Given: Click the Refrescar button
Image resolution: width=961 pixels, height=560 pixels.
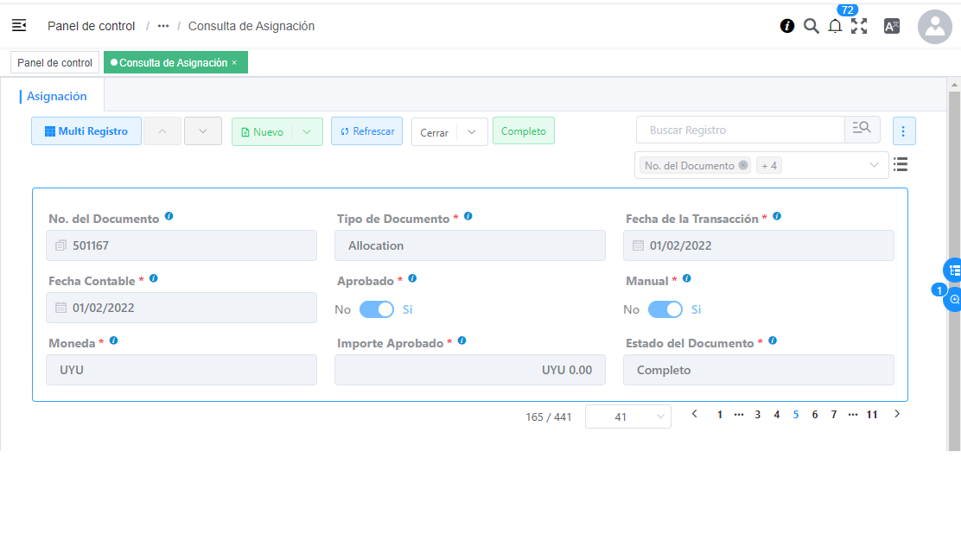Looking at the screenshot, I should 366,131.
